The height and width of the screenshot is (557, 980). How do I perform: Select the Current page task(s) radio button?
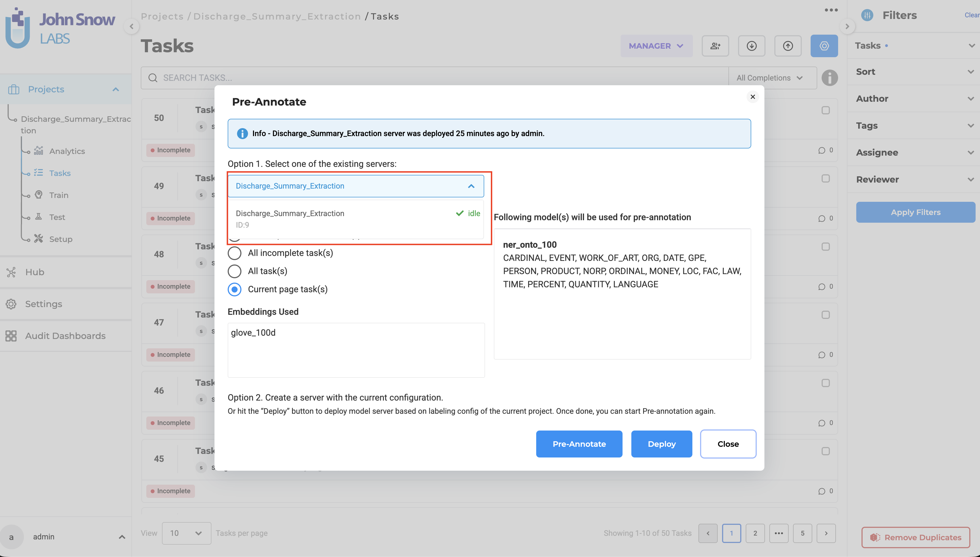[235, 289]
